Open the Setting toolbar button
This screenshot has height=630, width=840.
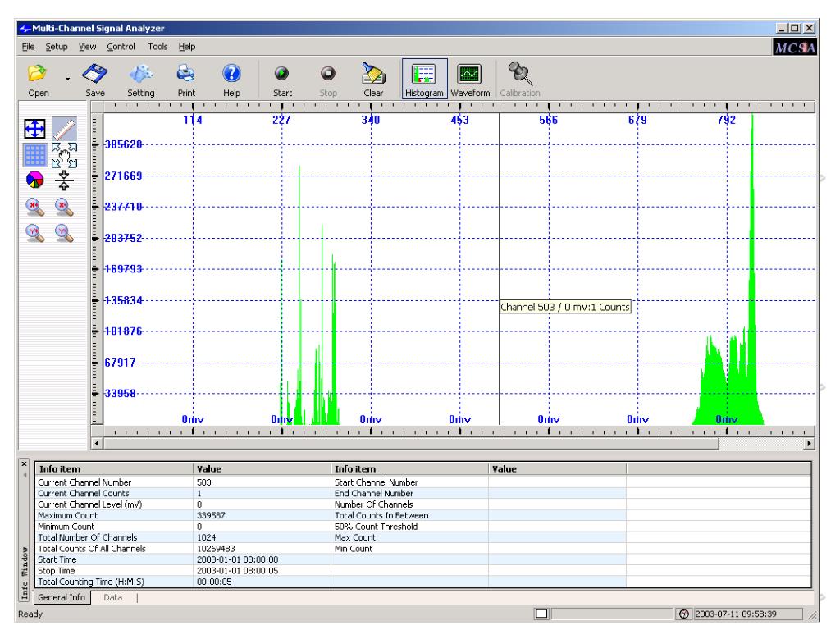[x=141, y=80]
